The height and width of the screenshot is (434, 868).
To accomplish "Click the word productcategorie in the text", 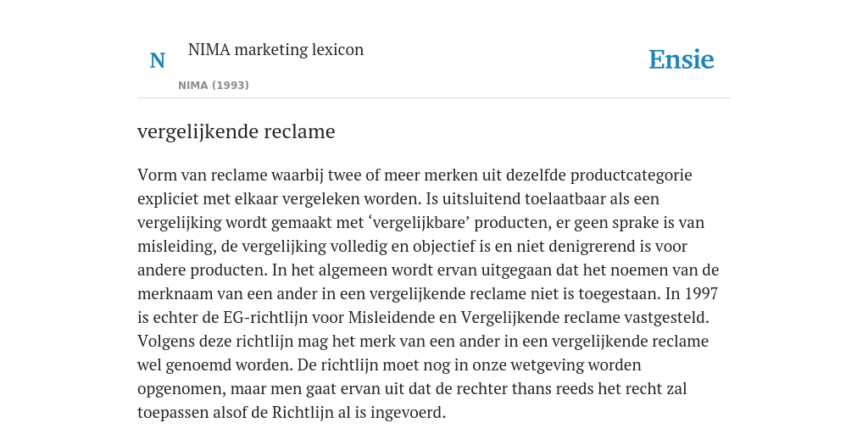I will [x=631, y=175].
